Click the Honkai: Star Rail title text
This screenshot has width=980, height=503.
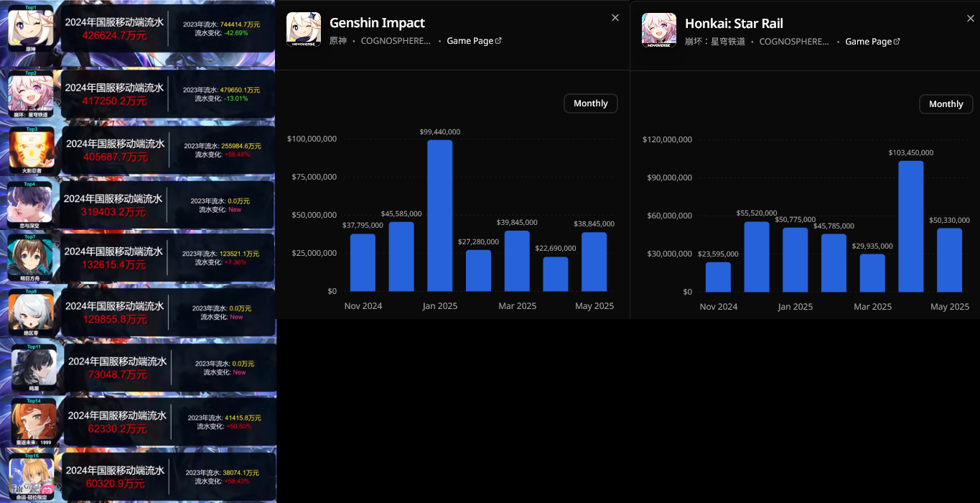(x=734, y=24)
